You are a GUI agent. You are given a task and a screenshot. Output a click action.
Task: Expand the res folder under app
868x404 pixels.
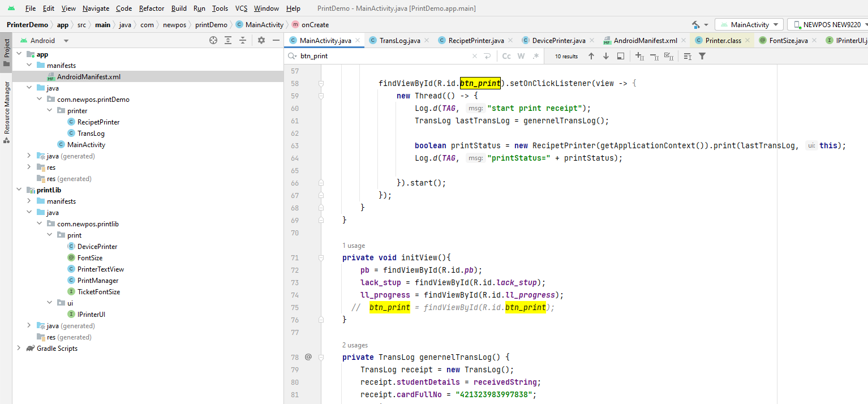29,167
